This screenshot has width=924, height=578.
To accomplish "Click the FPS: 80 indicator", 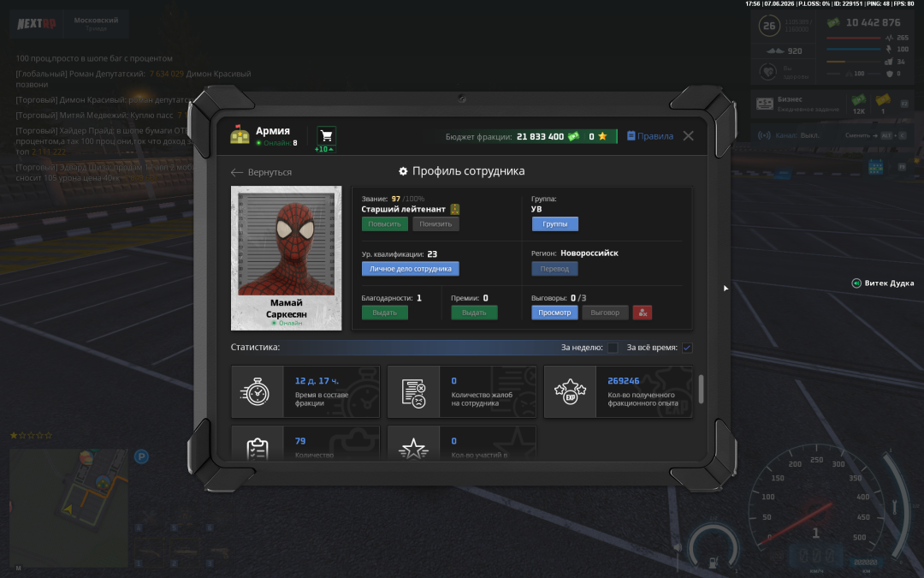I will click(x=903, y=3).
